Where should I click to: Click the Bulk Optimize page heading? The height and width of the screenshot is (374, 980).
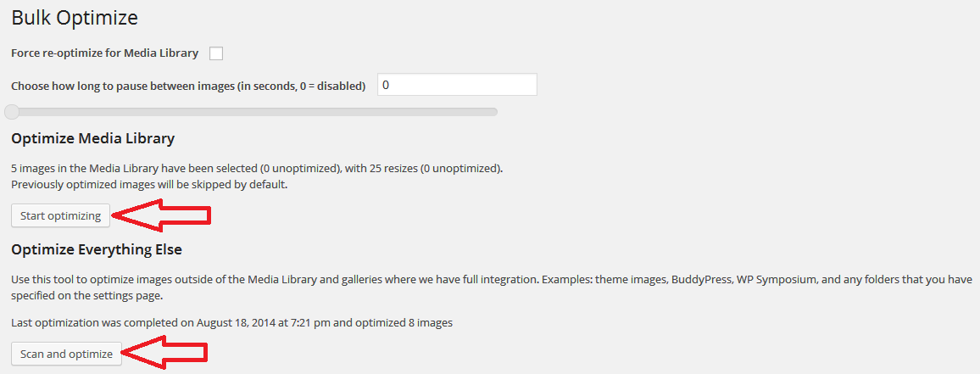[75, 18]
